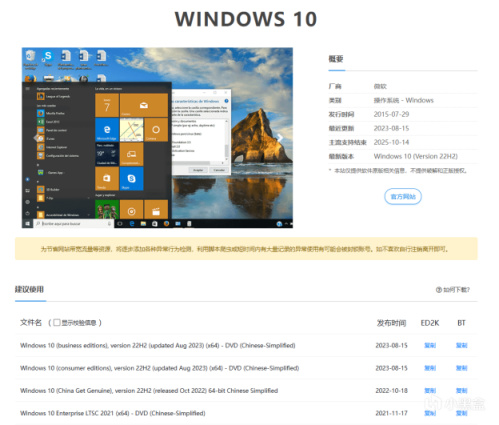Viewport: 499px width, 425px height.
Task: Copy ED2K link for business editions 22H2
Action: (430, 346)
